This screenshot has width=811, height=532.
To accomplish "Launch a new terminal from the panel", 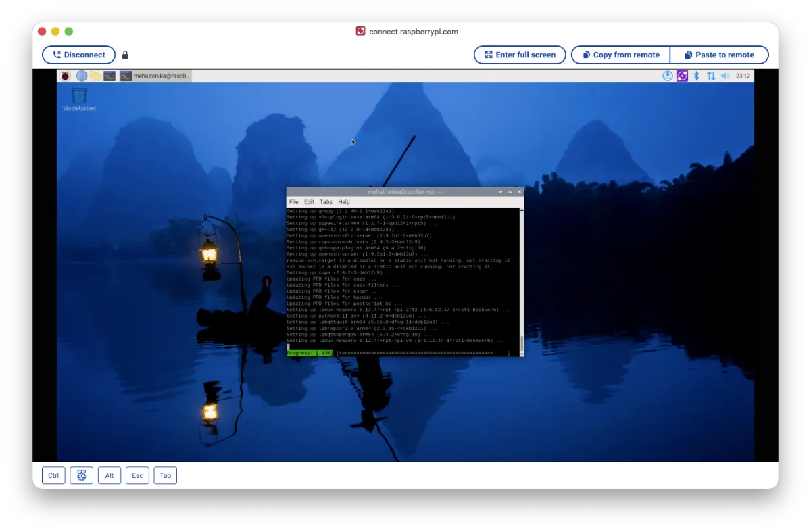I will (109, 76).
